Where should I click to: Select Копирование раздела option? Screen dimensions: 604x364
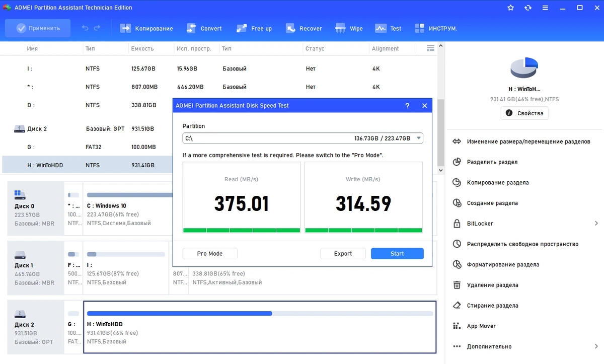click(x=491, y=183)
